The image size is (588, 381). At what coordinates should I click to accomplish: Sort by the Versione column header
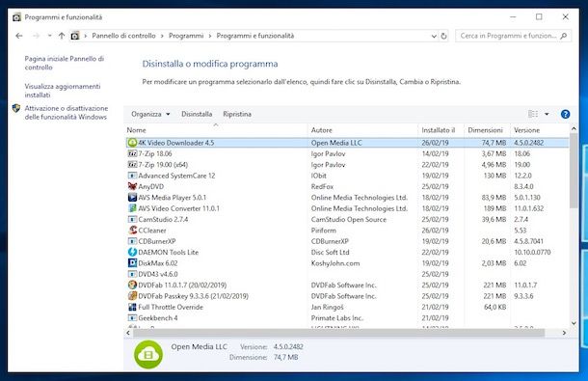[540, 130]
